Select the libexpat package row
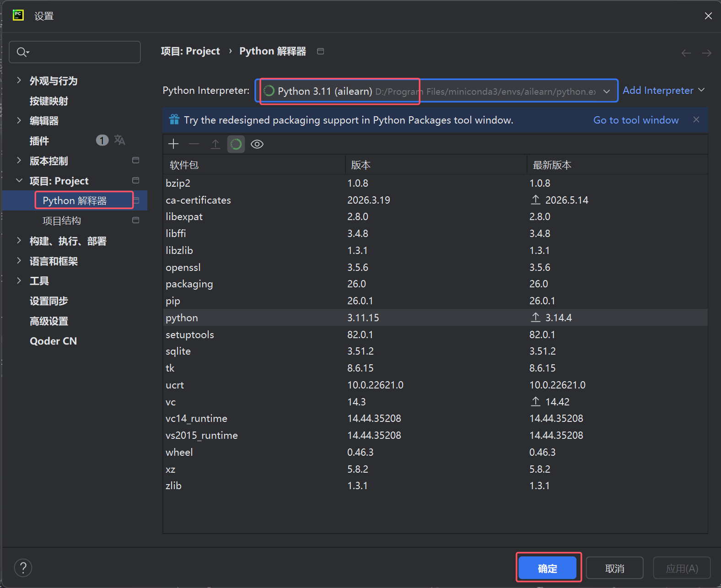The image size is (721, 588). tap(435, 216)
